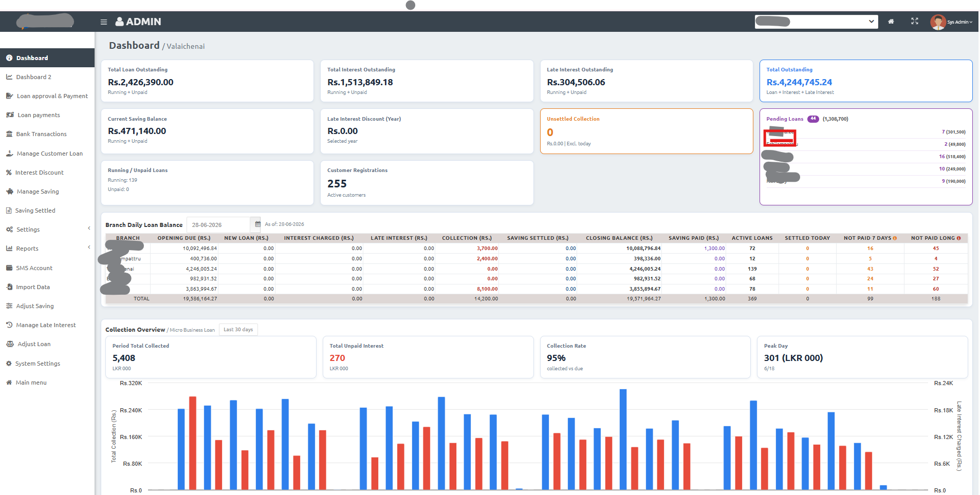The width and height of the screenshot is (980, 495).
Task: Click the Loan approval & Payment icon
Action: coord(9,96)
